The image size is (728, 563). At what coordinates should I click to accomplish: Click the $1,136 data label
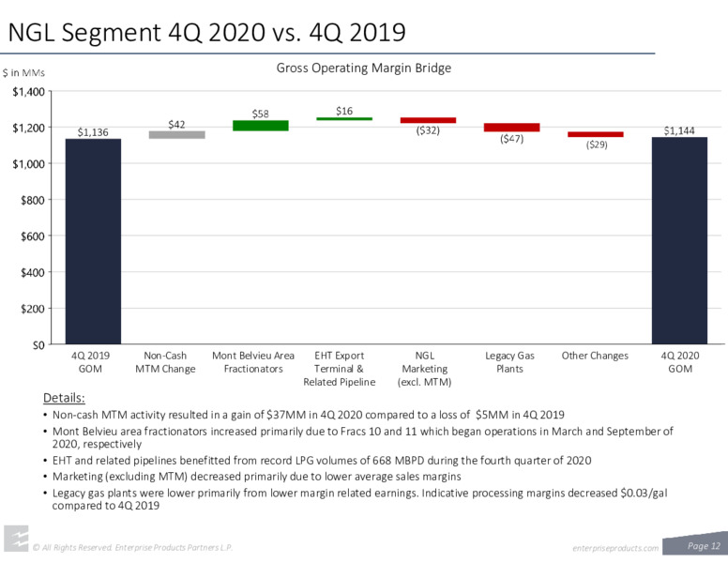pyautogui.click(x=93, y=132)
